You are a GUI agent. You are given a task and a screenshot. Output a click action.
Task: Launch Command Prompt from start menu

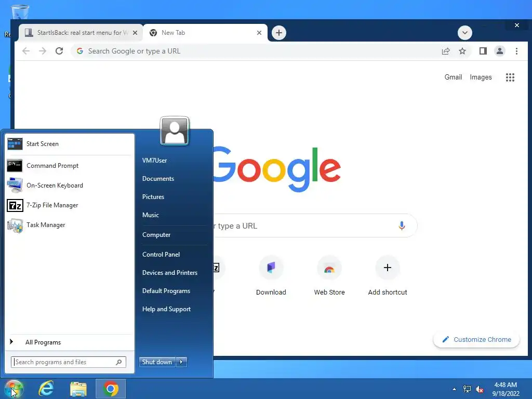pos(69,166)
